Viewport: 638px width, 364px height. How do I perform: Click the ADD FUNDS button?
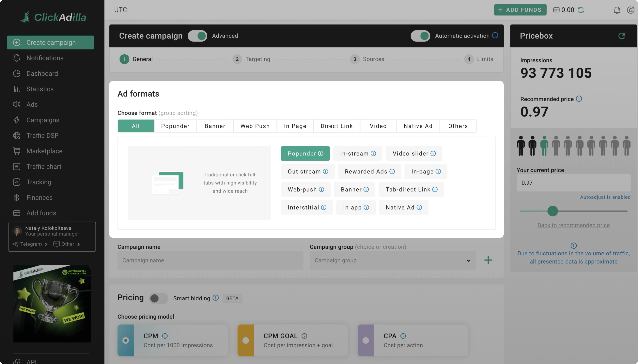pos(520,10)
